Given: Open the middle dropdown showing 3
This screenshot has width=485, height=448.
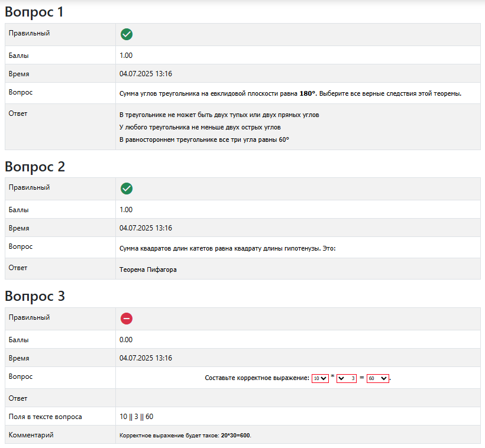Looking at the screenshot, I should tap(346, 378).
